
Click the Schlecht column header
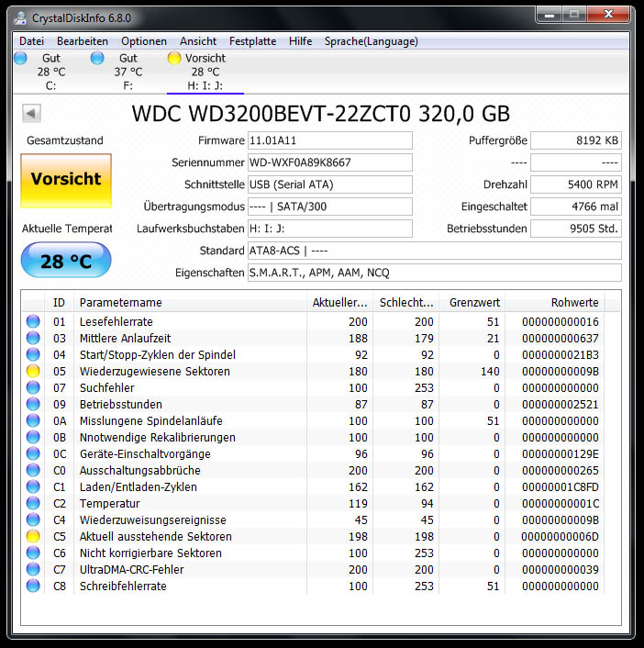click(406, 303)
